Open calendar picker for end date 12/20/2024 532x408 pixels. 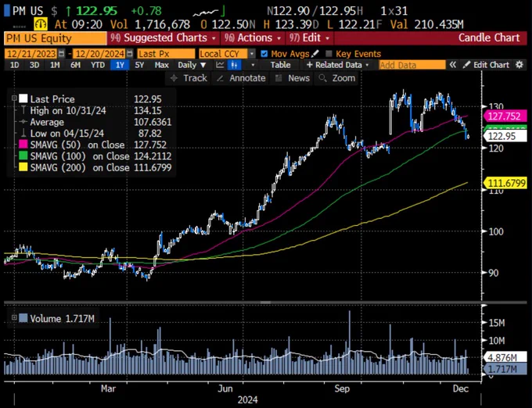130,54
